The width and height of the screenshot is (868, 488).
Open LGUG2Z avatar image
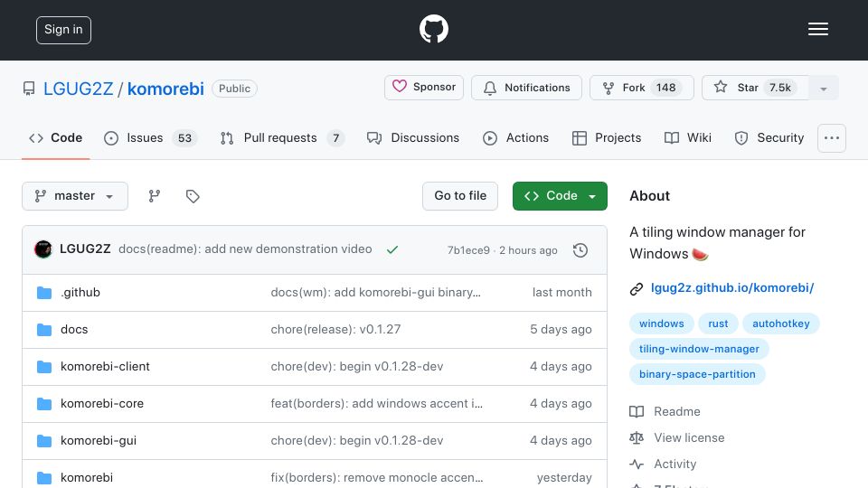[43, 249]
